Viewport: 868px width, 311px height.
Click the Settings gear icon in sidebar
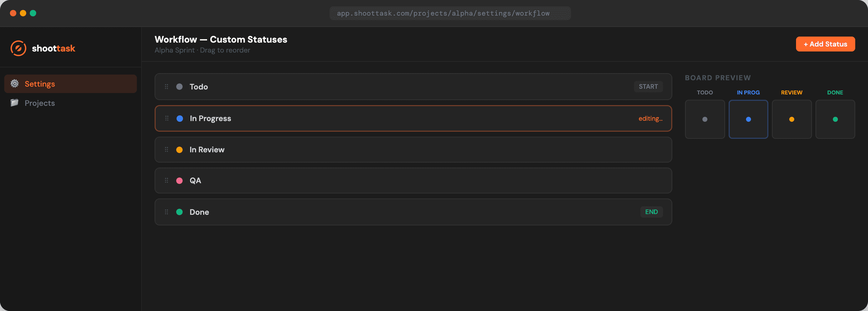[x=15, y=83]
